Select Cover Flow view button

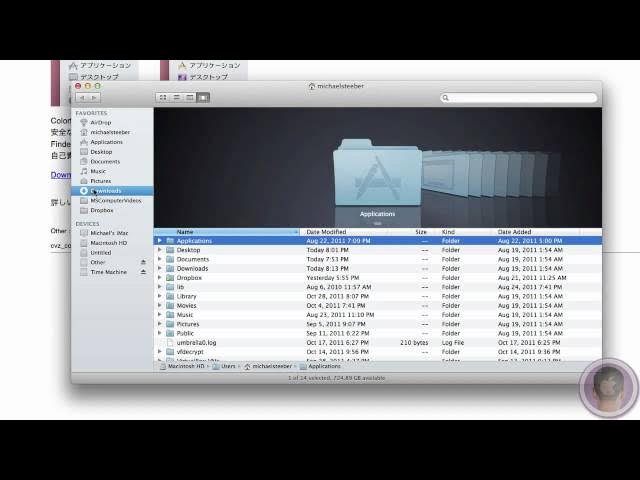(x=204, y=98)
